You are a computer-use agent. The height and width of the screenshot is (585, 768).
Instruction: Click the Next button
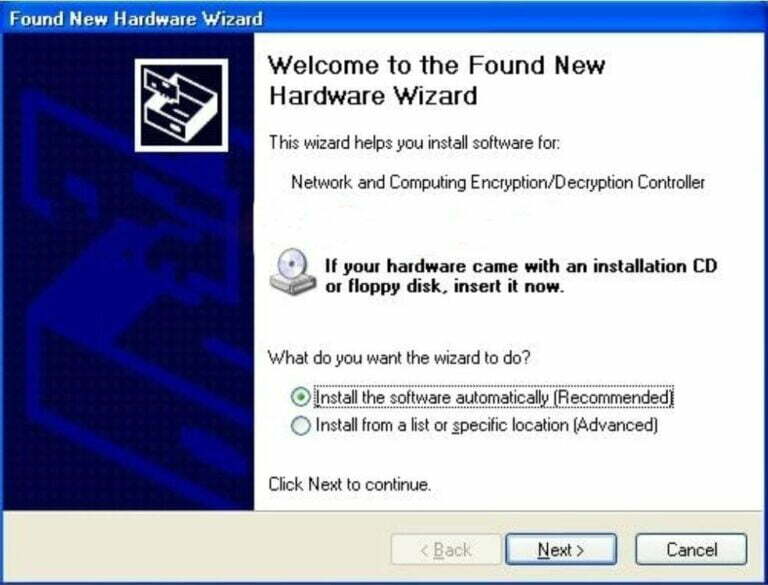pyautogui.click(x=561, y=549)
